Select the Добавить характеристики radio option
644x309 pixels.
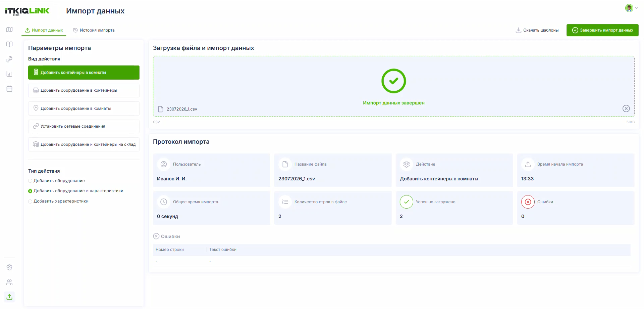[x=30, y=202]
